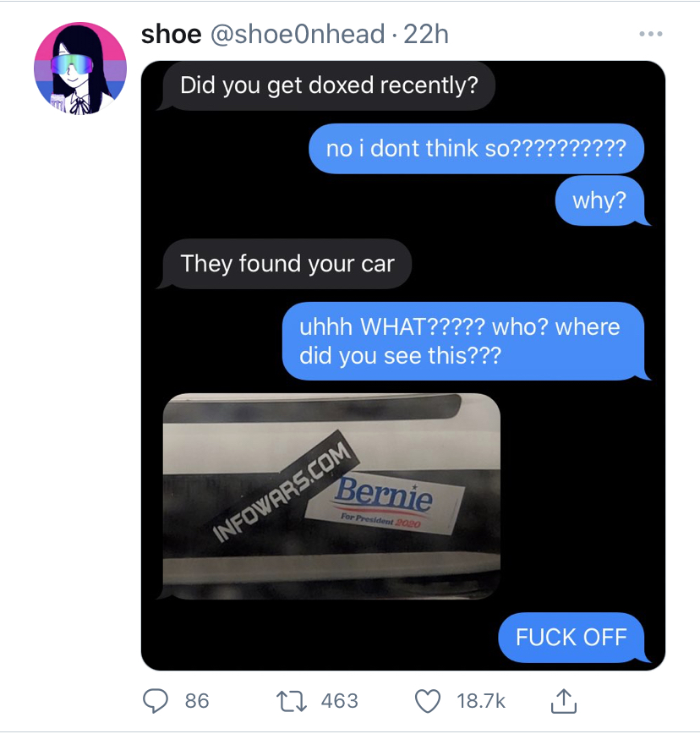
Task: Retweet this post via retweet icon
Action: (x=291, y=701)
